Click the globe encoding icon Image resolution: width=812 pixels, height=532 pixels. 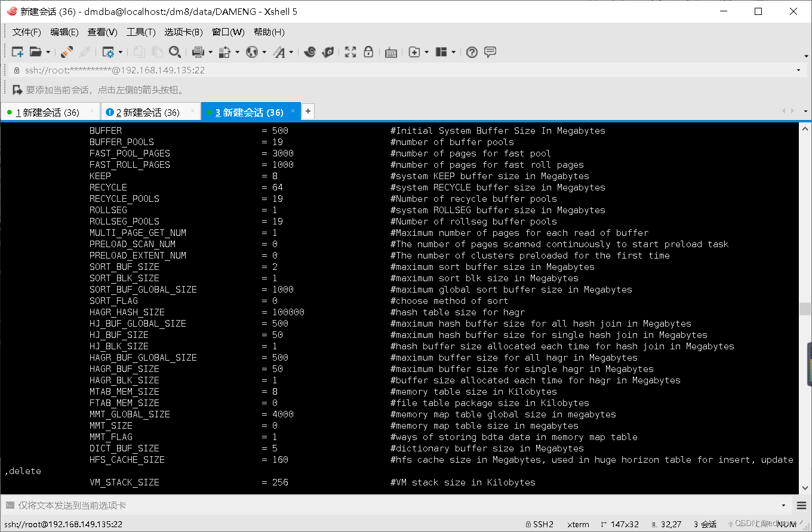click(x=252, y=53)
